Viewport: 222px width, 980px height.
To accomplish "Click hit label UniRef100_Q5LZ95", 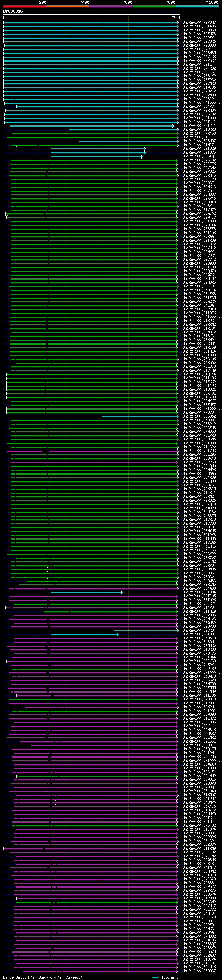I will point(199,455).
